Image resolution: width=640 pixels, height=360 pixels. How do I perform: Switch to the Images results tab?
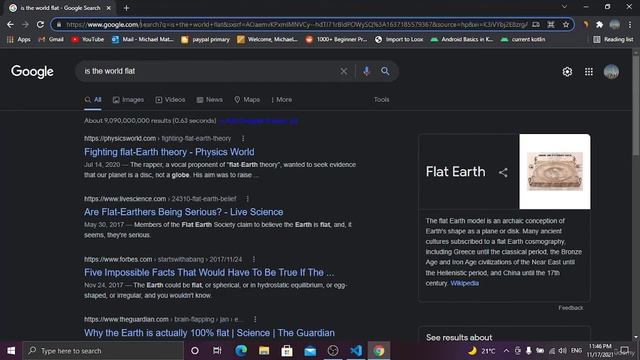(128, 100)
